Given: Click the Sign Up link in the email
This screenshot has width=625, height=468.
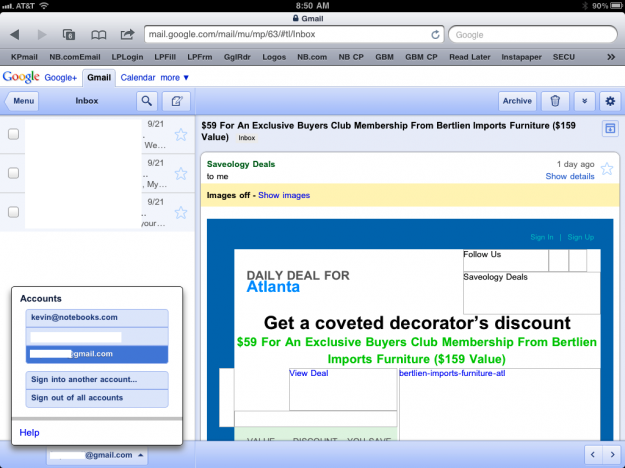Looking at the screenshot, I should click(x=581, y=237).
